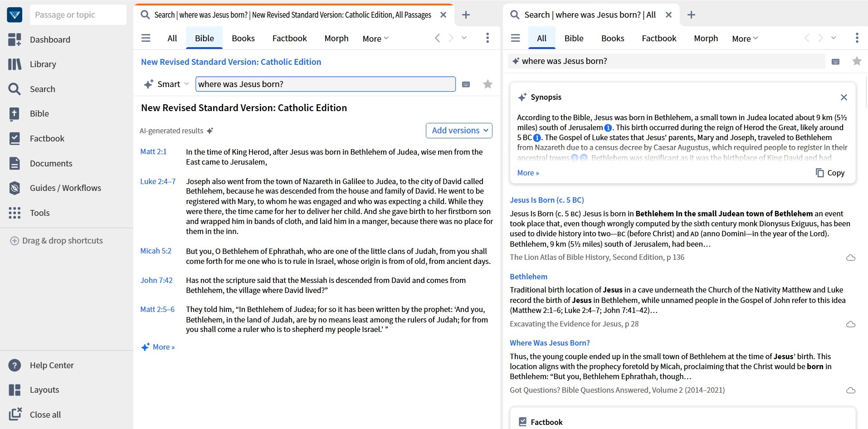
Task: Open Search in the sidebar
Action: (x=32, y=89)
